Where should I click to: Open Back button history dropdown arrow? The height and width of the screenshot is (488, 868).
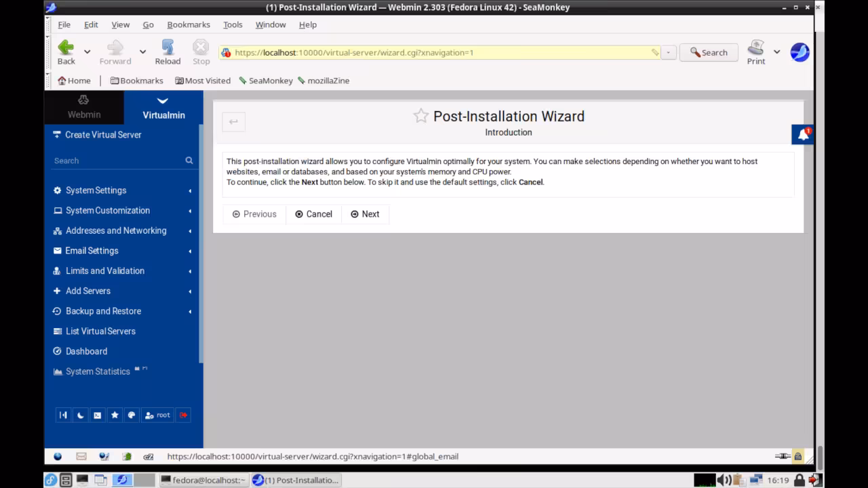[87, 52]
